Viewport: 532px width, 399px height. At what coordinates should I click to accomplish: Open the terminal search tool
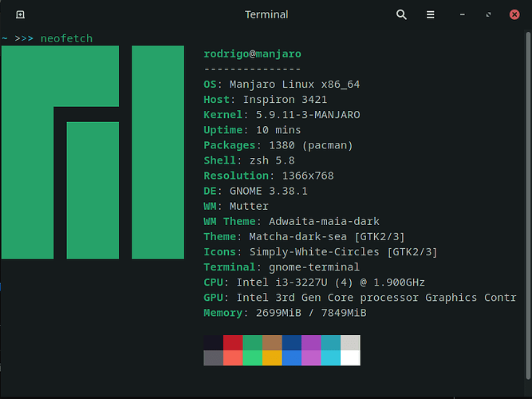(x=401, y=14)
